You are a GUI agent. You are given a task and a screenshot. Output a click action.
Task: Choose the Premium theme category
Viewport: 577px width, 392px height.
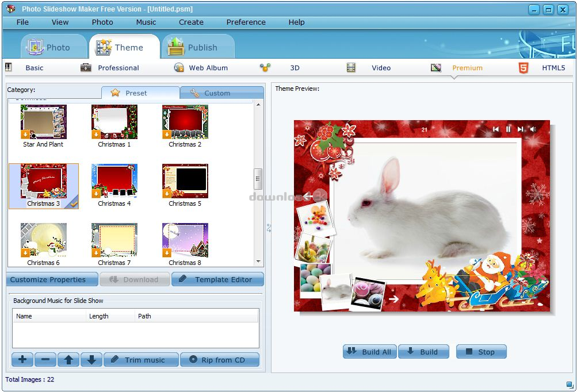tap(467, 68)
